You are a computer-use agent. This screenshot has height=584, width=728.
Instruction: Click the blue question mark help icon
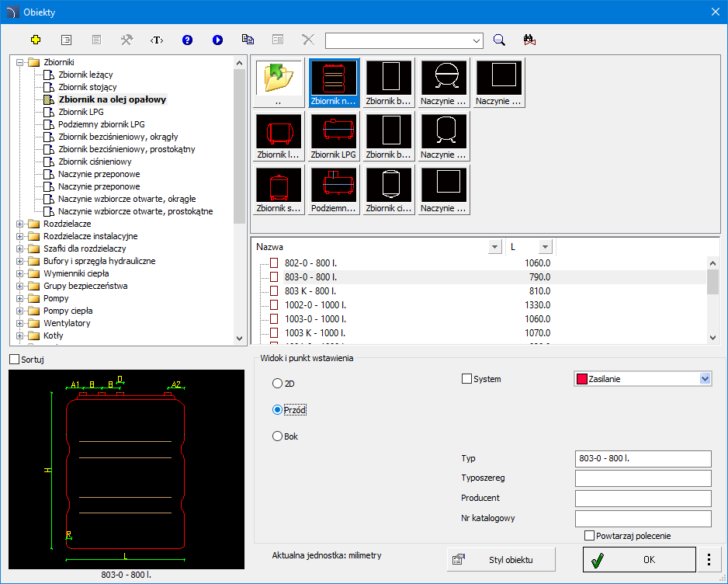point(187,40)
